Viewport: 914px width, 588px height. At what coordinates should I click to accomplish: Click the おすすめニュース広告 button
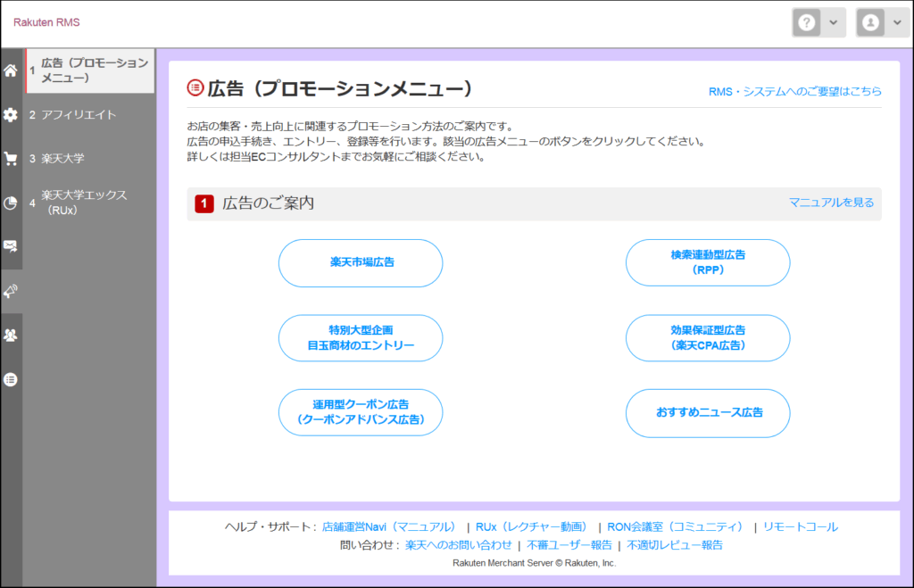point(708,413)
